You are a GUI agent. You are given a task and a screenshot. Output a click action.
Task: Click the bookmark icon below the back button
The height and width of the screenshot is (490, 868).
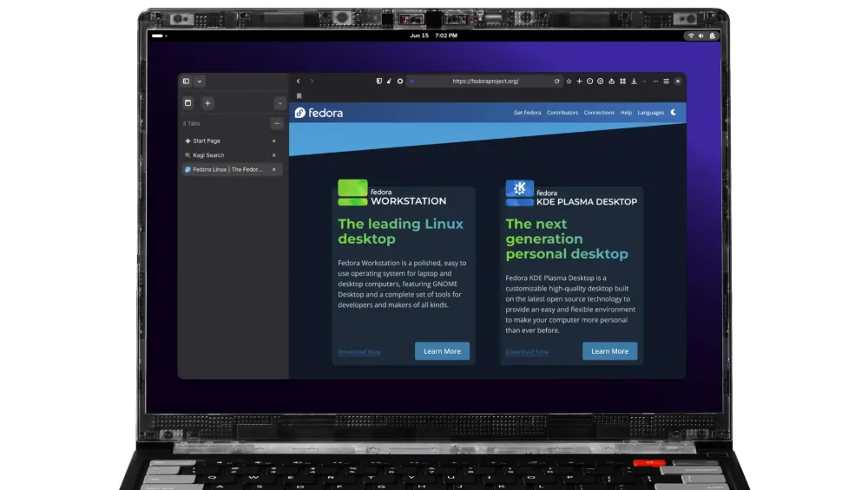coord(299,96)
